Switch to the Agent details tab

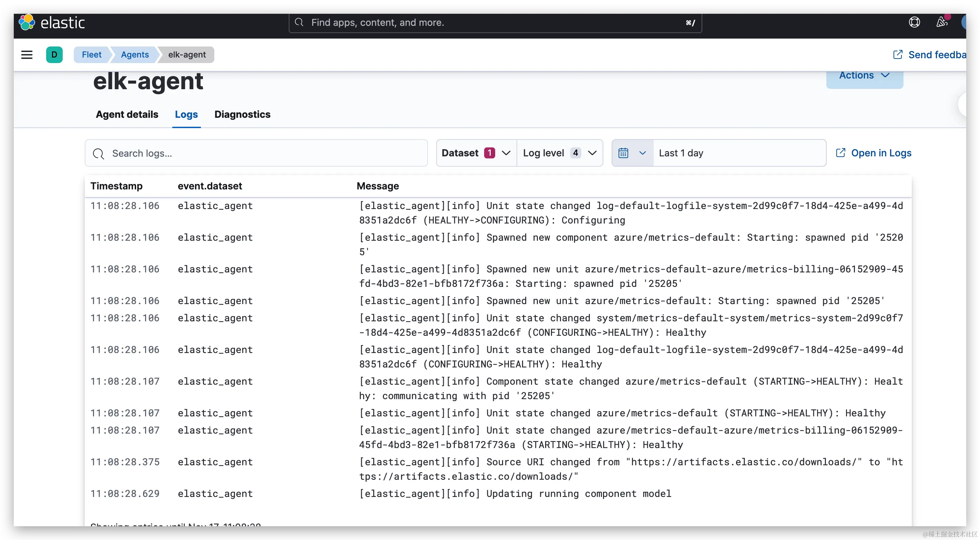point(127,114)
